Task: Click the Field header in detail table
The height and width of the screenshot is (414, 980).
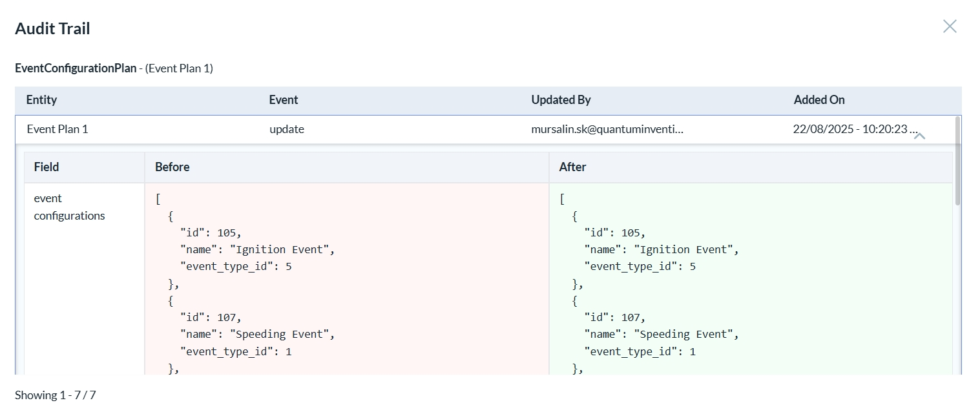Action: pos(47,167)
